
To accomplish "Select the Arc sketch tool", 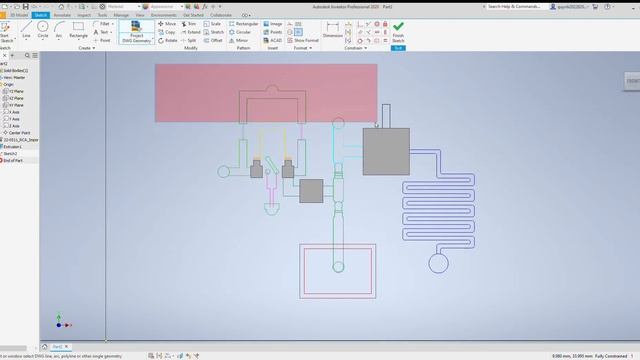I will [x=59, y=30].
